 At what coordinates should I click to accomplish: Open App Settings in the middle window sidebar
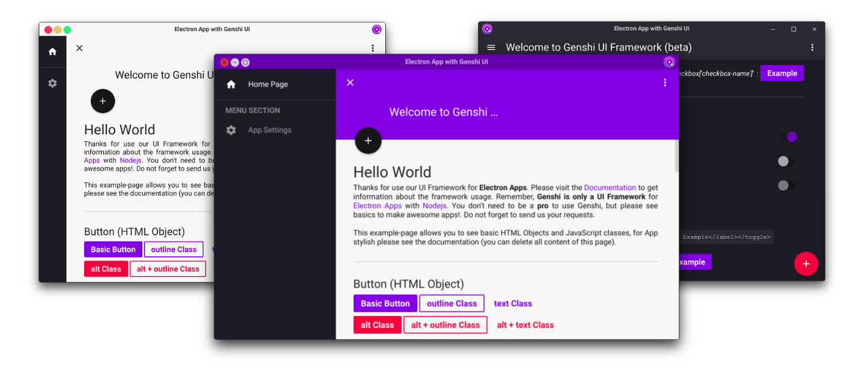(x=275, y=130)
